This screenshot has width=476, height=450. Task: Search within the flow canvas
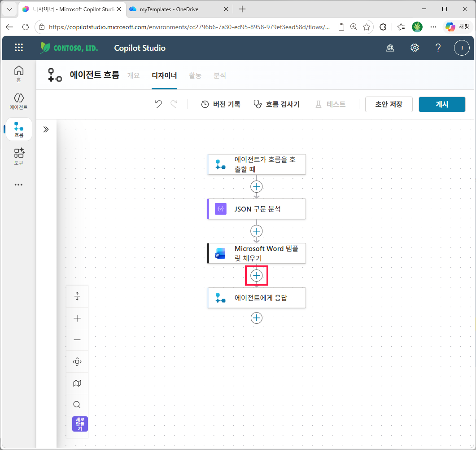(77, 405)
